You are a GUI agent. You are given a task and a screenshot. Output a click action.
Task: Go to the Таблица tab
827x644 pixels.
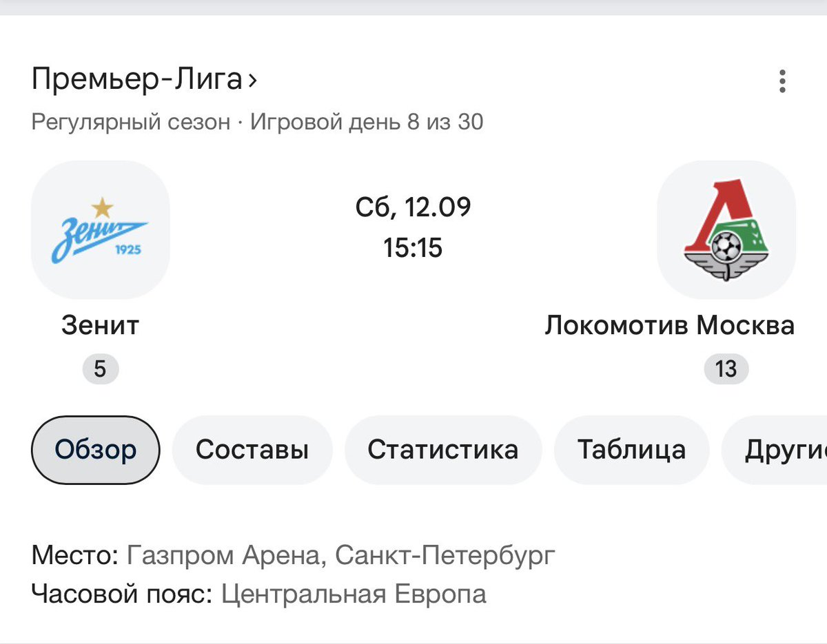pos(631,450)
